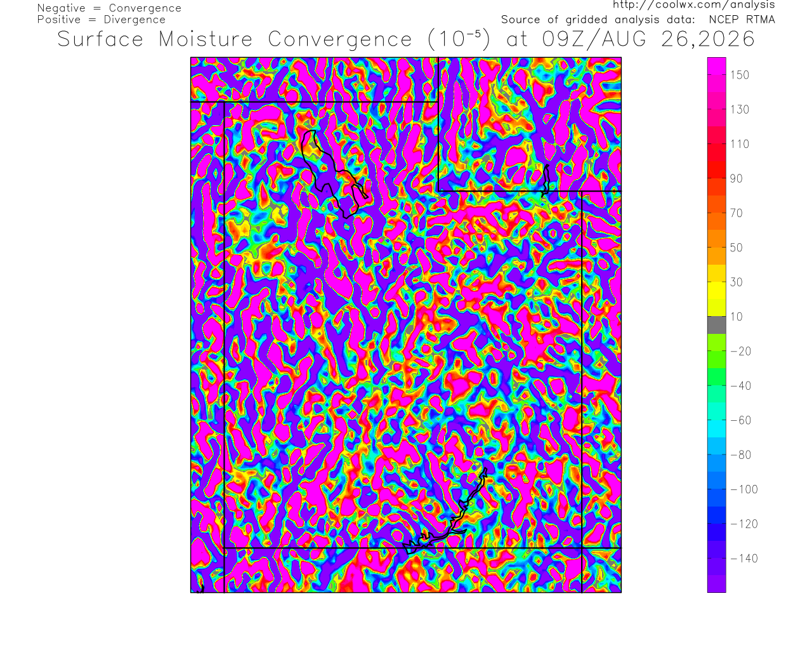The width and height of the screenshot is (812, 650).
Task: Click the gray band on the color scale
Action: click(x=717, y=325)
